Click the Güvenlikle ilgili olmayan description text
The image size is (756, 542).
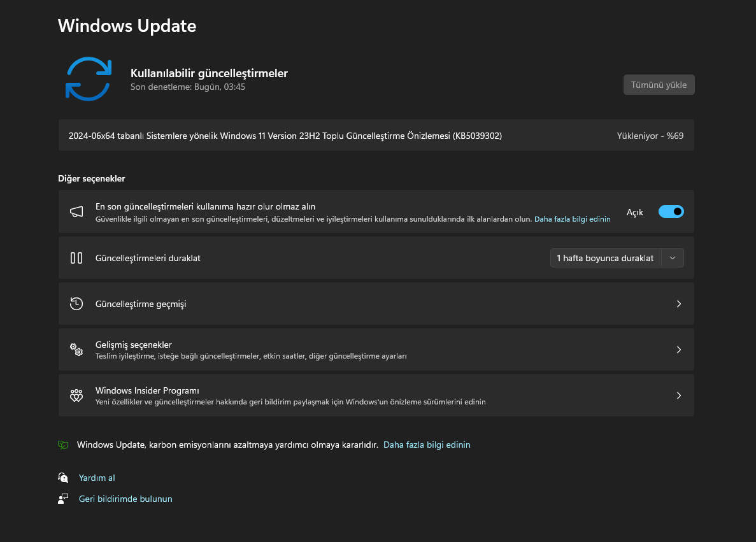pos(313,219)
